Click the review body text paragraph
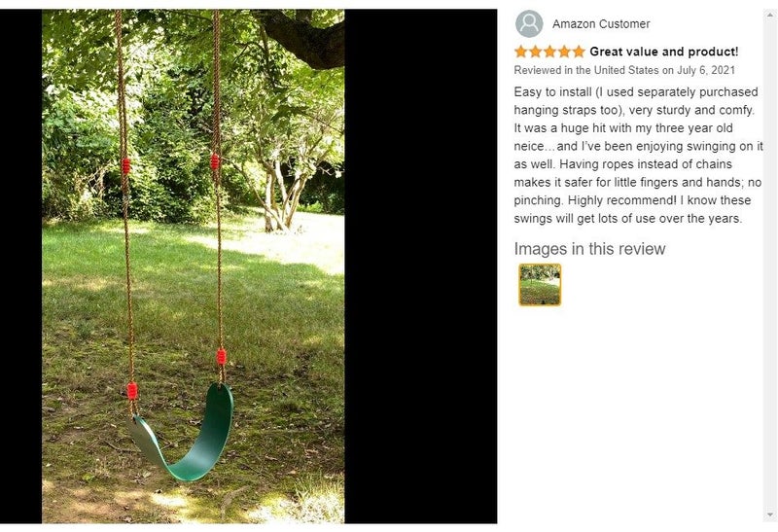This screenshot has height=532, width=778. pos(638,155)
